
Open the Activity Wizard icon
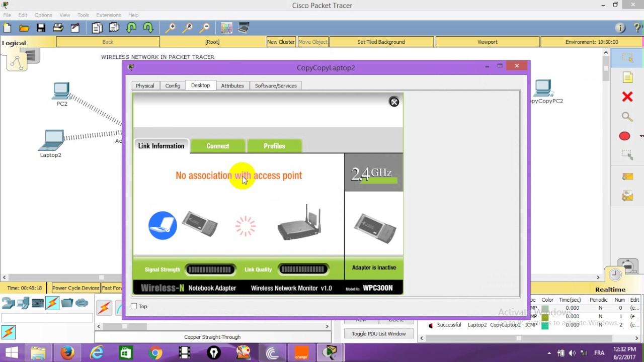75,28
